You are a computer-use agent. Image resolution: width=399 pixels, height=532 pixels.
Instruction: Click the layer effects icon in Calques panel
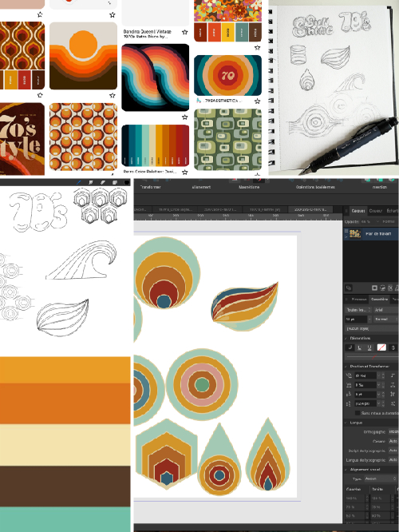390,288
